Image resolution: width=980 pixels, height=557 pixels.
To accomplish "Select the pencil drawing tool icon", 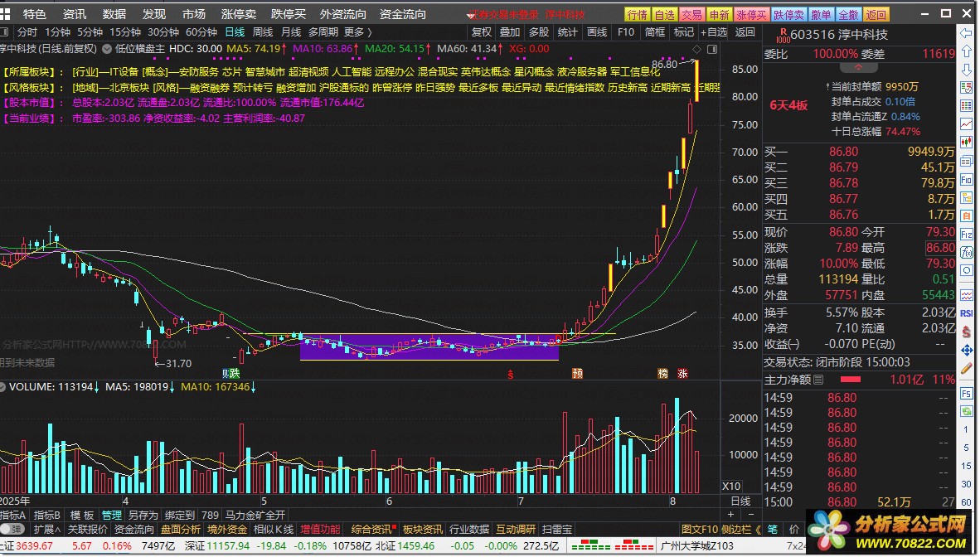I will click(966, 368).
